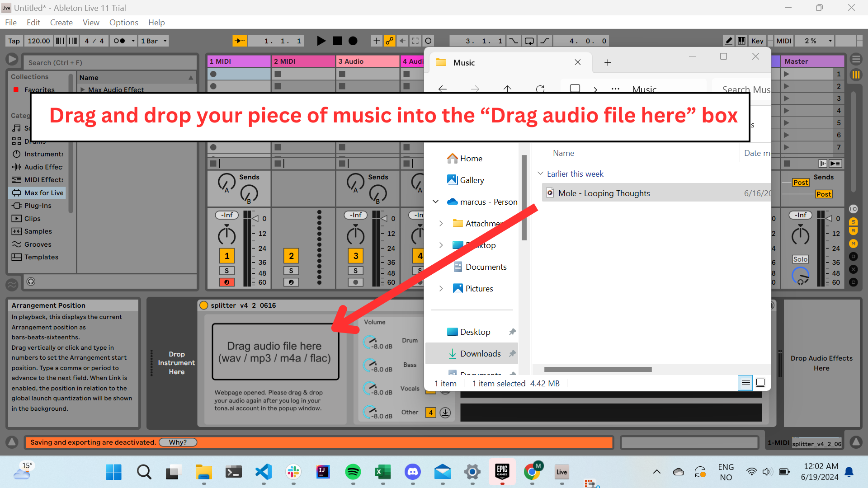Toggle the splitter device activator
The width and height of the screenshot is (868, 488).
[x=203, y=305]
